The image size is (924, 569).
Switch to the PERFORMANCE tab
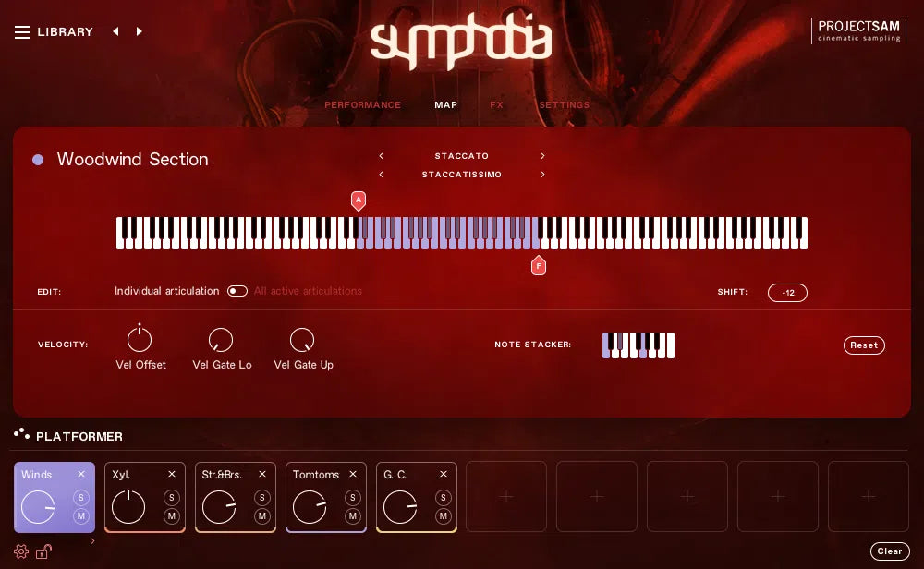pyautogui.click(x=362, y=104)
